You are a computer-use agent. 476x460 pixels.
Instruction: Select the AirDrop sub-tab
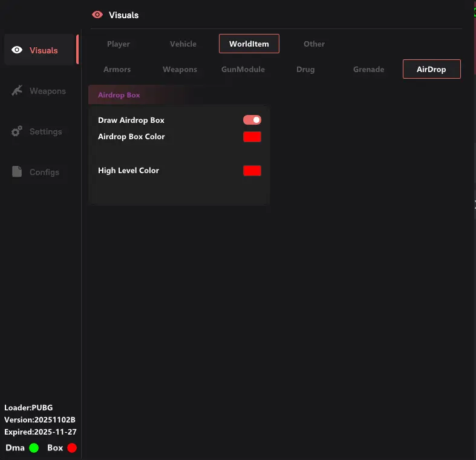pos(431,69)
